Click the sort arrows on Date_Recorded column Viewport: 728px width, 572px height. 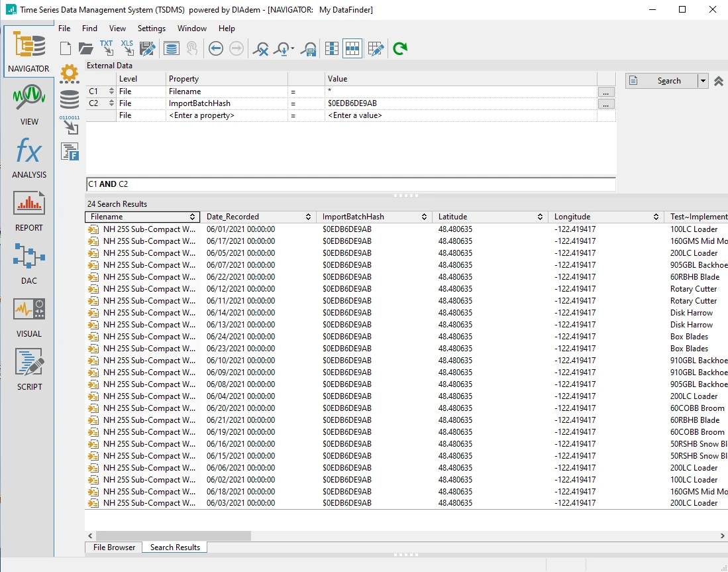point(309,217)
